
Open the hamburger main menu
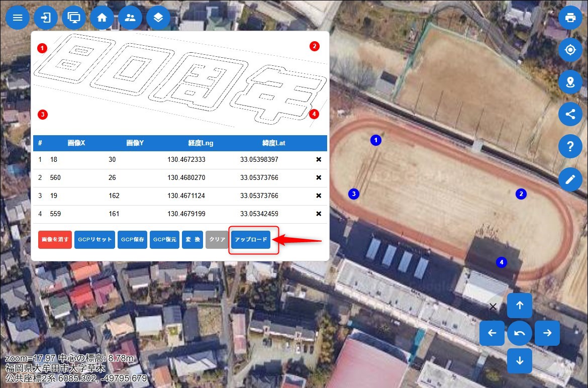(18, 18)
